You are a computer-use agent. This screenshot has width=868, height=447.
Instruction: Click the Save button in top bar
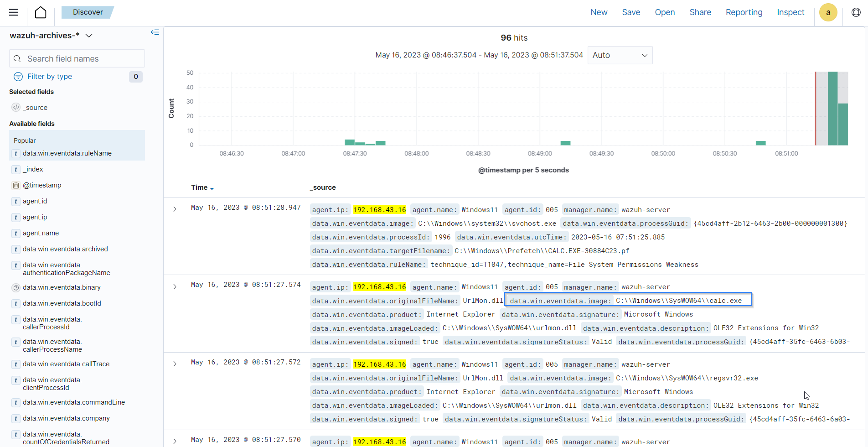[631, 12]
